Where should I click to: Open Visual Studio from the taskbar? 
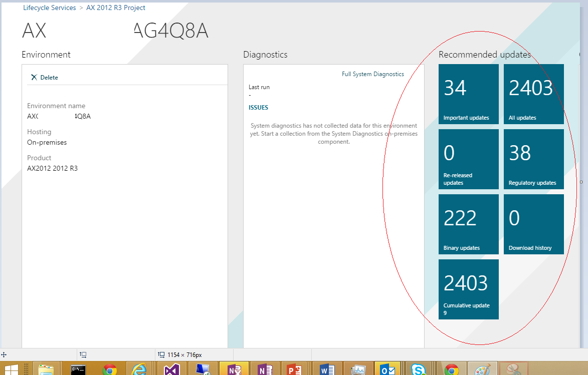[x=171, y=369]
